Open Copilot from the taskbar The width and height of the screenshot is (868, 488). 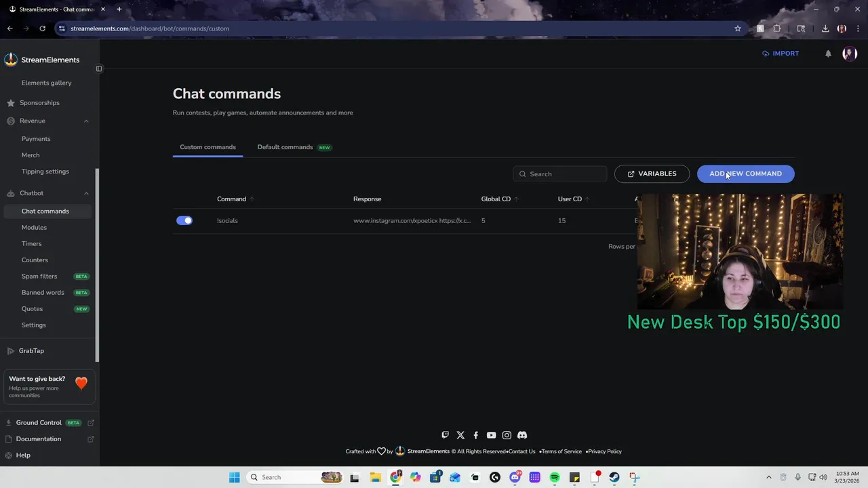tap(415, 477)
